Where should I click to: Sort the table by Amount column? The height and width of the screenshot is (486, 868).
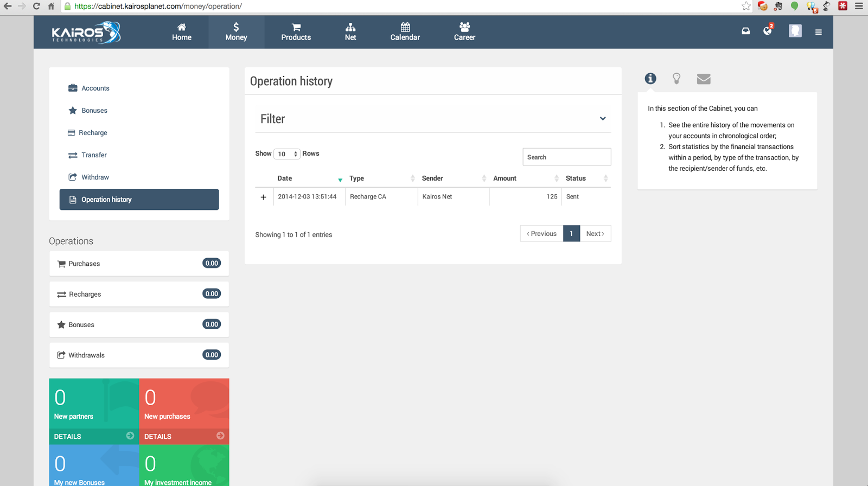pos(525,178)
